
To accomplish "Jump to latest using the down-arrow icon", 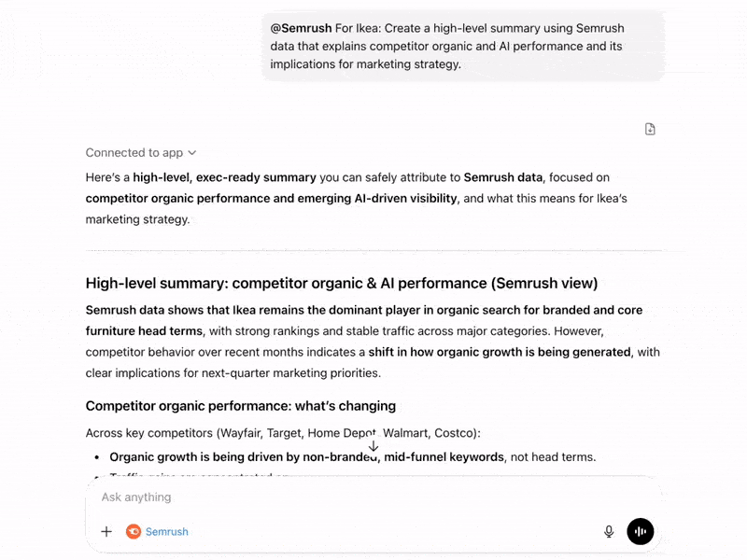I will [x=373, y=446].
